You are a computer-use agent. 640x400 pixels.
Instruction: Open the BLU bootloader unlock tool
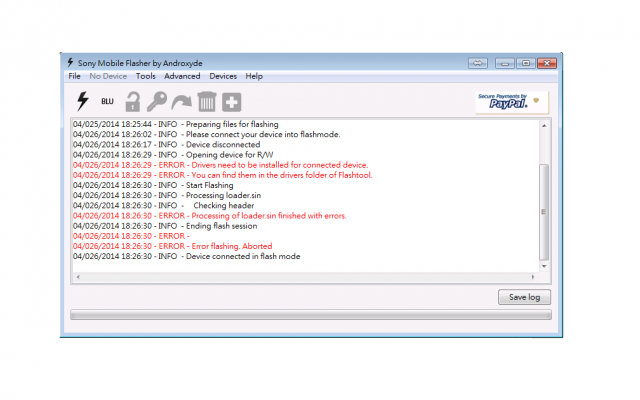pos(107,101)
